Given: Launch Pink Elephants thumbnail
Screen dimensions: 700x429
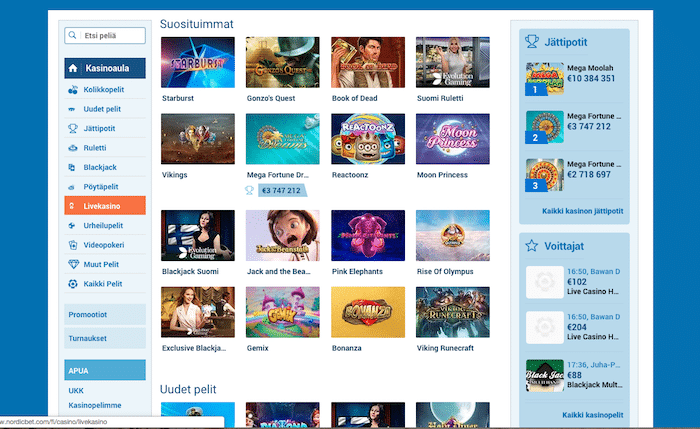Looking at the screenshot, I should 368,236.
